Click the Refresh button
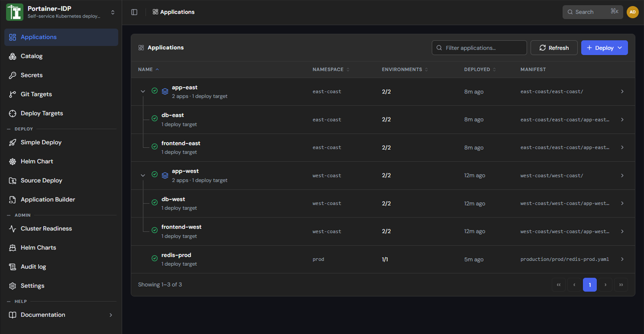 click(554, 48)
